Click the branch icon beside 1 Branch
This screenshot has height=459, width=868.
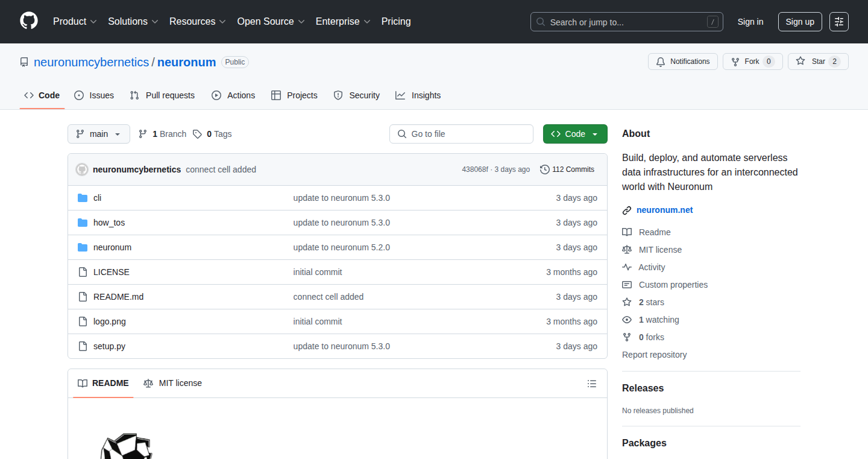pyautogui.click(x=143, y=134)
